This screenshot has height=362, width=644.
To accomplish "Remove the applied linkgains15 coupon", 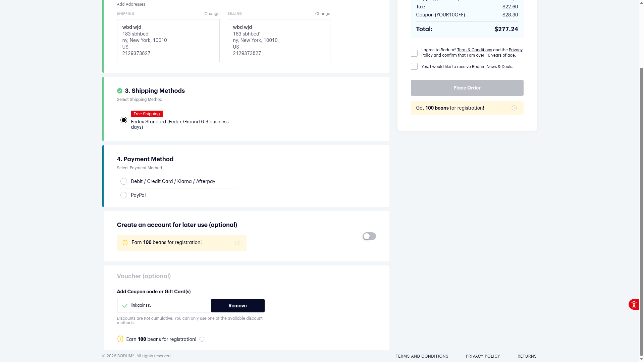I will pyautogui.click(x=237, y=306).
